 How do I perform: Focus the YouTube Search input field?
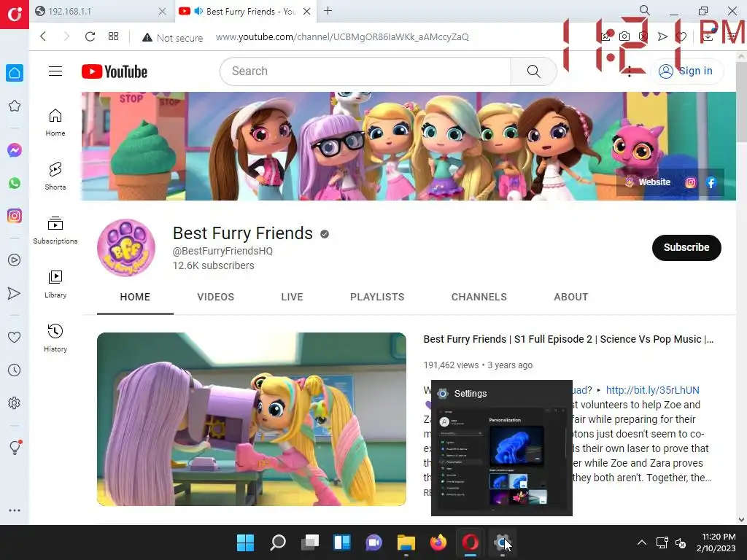pos(366,71)
